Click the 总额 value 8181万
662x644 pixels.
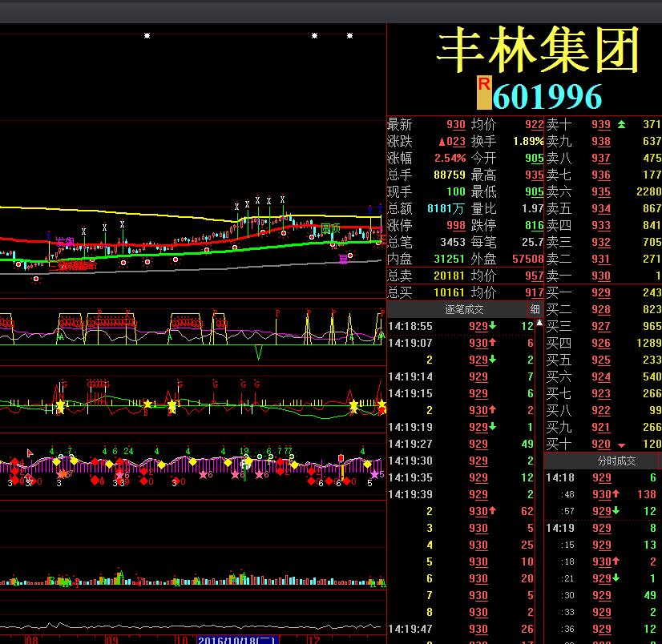pyautogui.click(x=446, y=208)
